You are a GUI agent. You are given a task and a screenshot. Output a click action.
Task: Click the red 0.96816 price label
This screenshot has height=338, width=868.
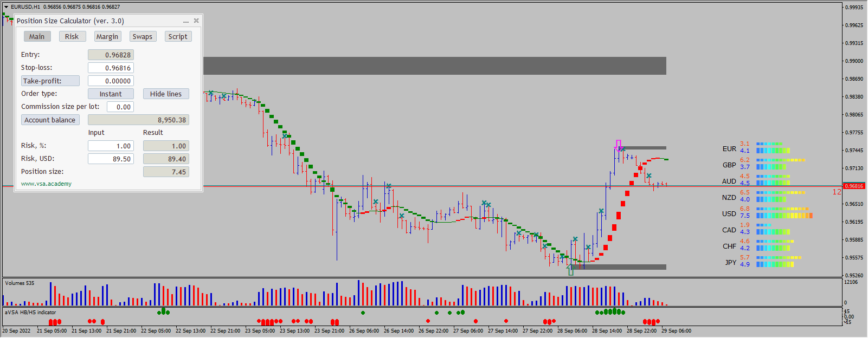(854, 186)
